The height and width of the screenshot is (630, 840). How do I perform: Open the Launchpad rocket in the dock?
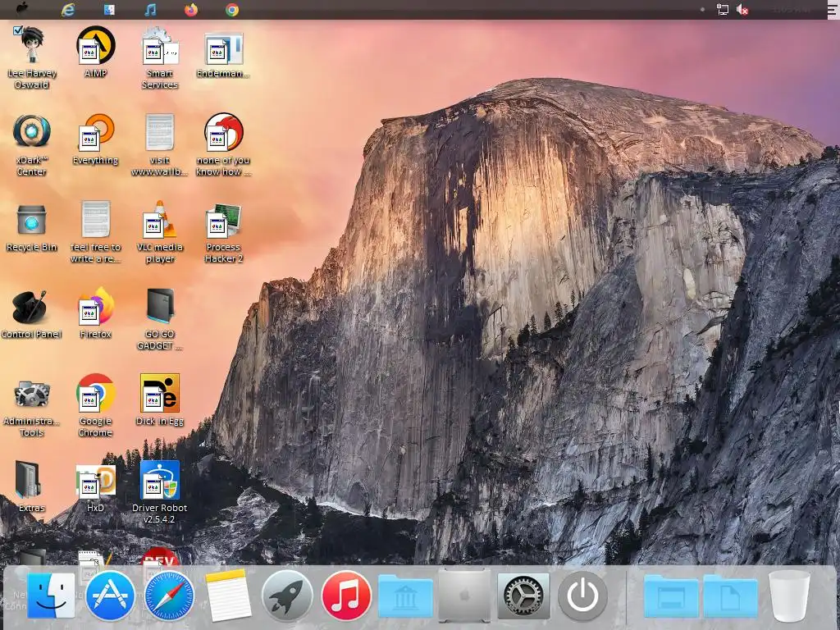287,596
